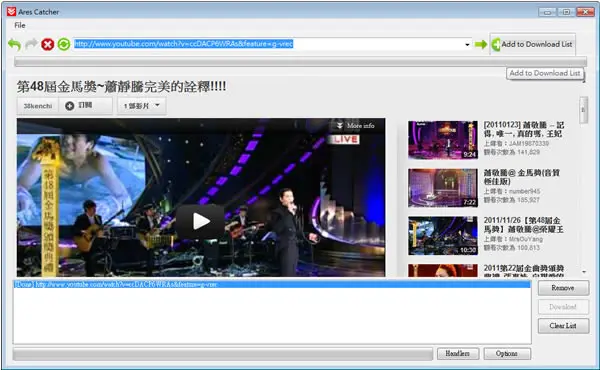The width and height of the screenshot is (600, 370).
Task: Expand the videos count dropdown
Action: pyautogui.click(x=142, y=106)
